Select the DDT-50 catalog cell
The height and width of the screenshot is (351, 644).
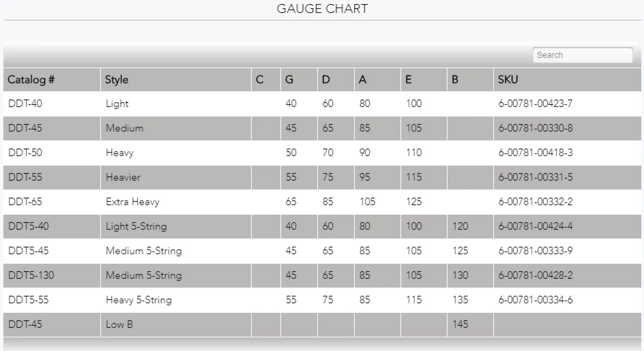point(25,153)
